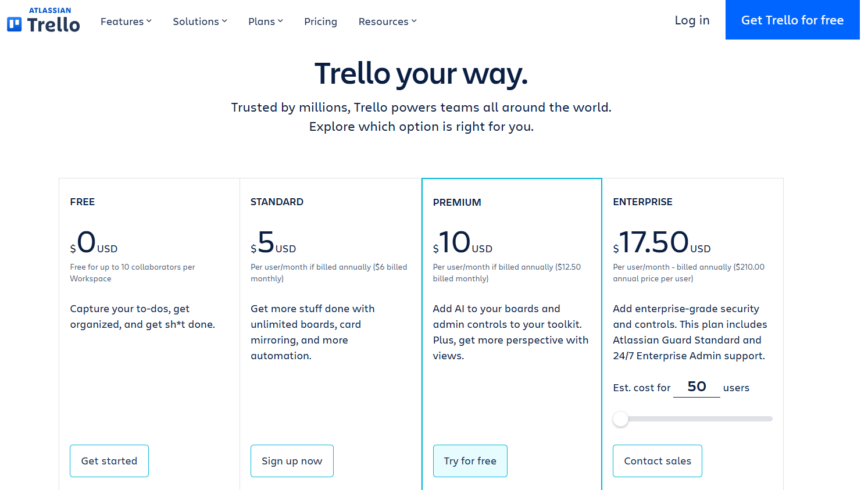
Task: Click Sign up now for Standard
Action: coord(292,461)
